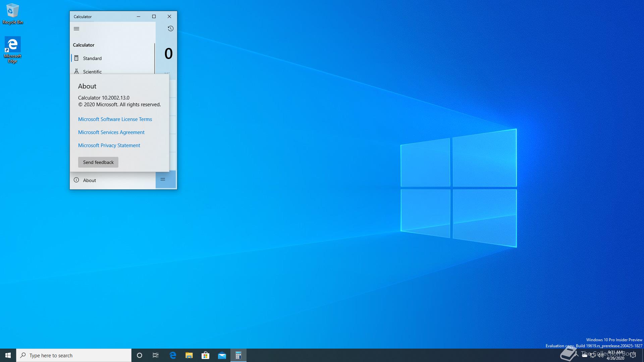644x362 pixels.
Task: Open Microsoft Services Agreement link
Action: (x=111, y=132)
